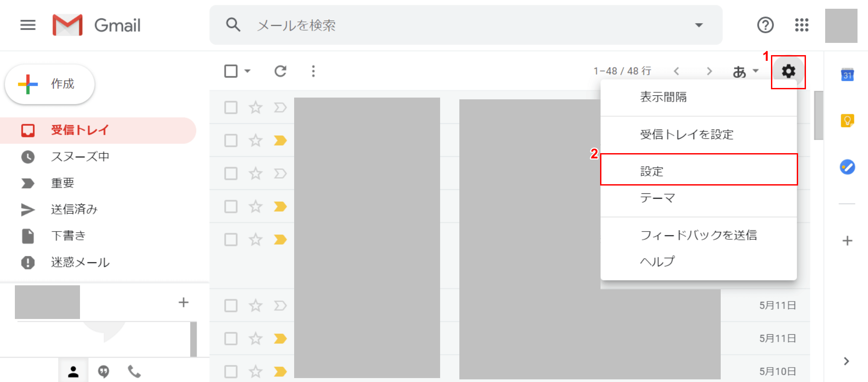Star the second email in list
The height and width of the screenshot is (382, 868).
(x=256, y=140)
